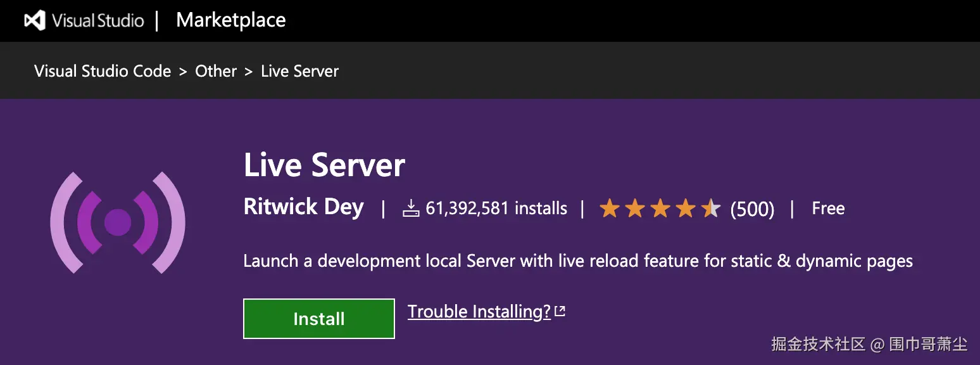The width and height of the screenshot is (980, 365).
Task: Click the Visual Studio wordmark text
Action: pyautogui.click(x=98, y=20)
